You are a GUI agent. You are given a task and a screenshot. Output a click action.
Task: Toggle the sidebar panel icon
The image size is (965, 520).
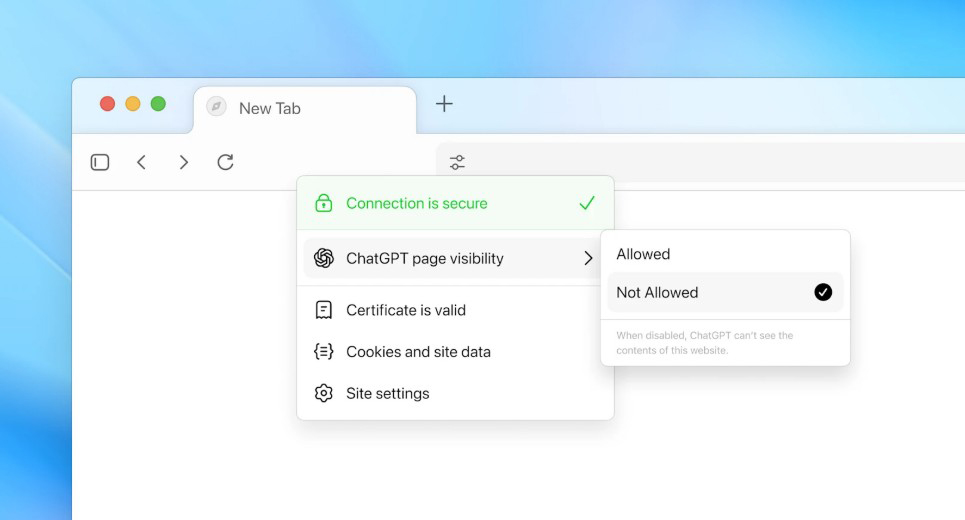click(100, 162)
